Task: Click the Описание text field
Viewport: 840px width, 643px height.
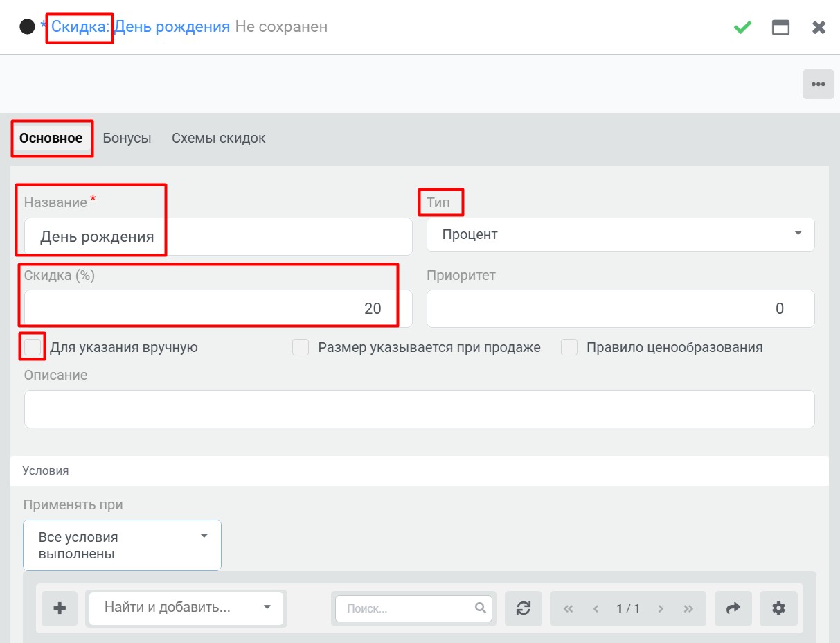Action: coord(420,409)
